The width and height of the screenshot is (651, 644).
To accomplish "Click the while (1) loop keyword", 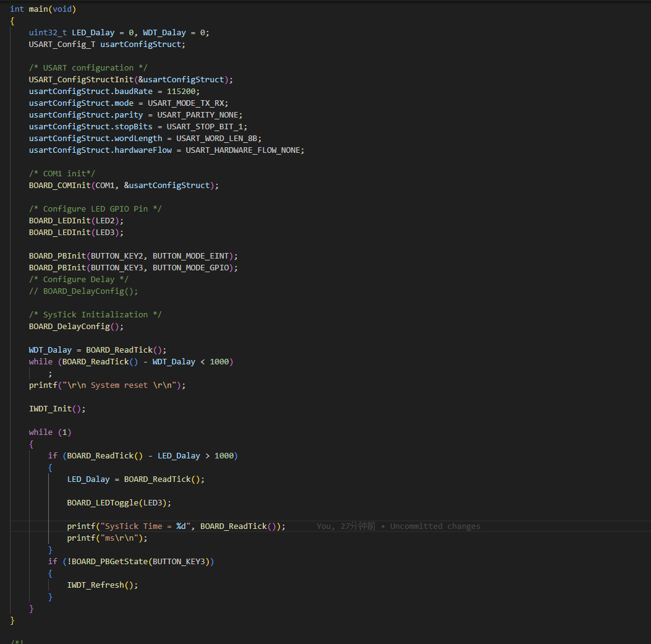I will [x=40, y=432].
